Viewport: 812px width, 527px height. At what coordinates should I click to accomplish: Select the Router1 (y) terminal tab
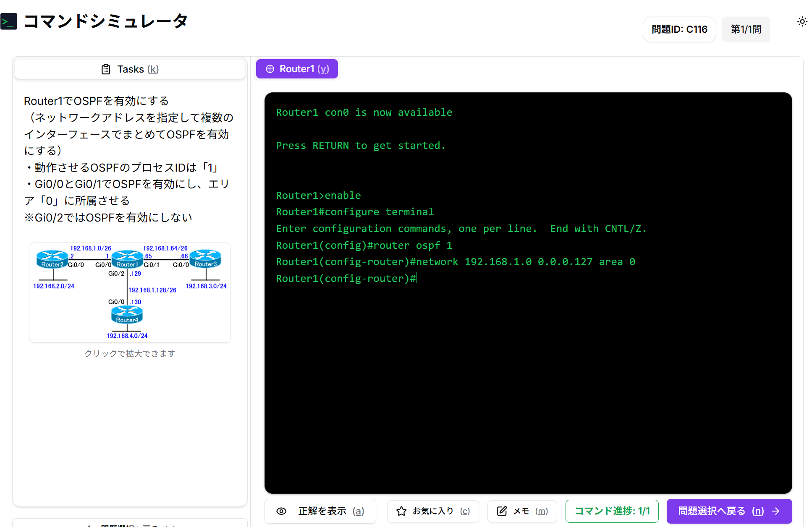coord(297,69)
